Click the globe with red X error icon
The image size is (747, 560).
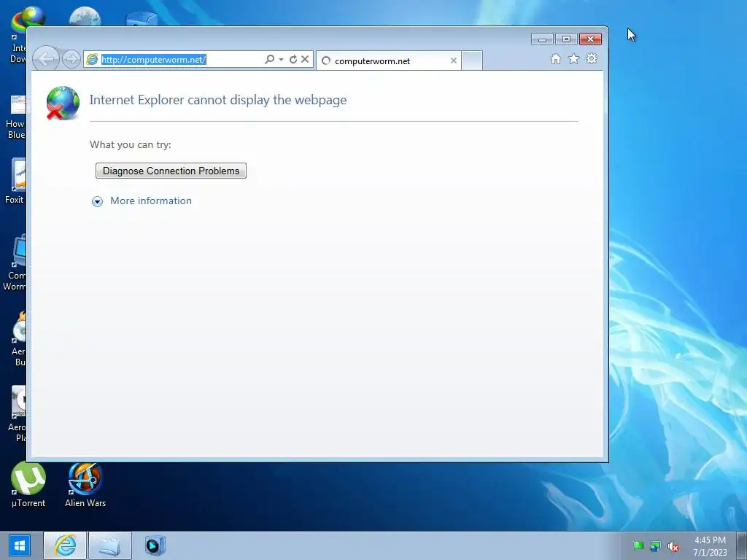63,103
